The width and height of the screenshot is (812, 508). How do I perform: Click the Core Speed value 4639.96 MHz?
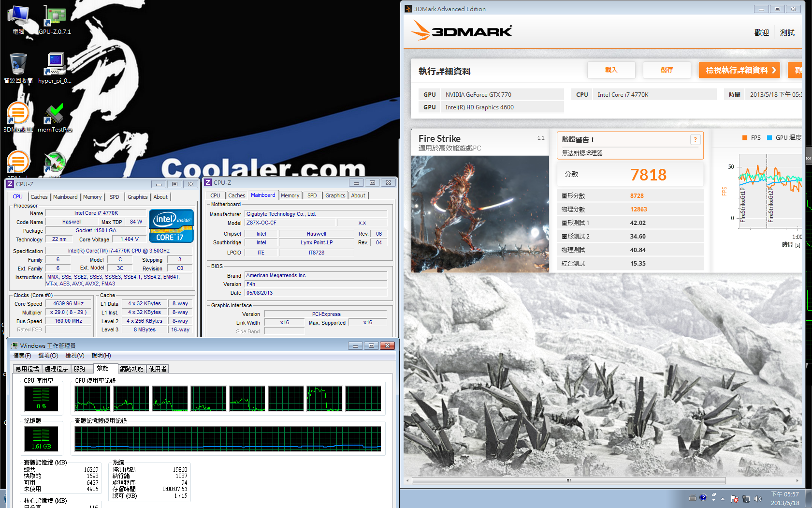click(69, 303)
